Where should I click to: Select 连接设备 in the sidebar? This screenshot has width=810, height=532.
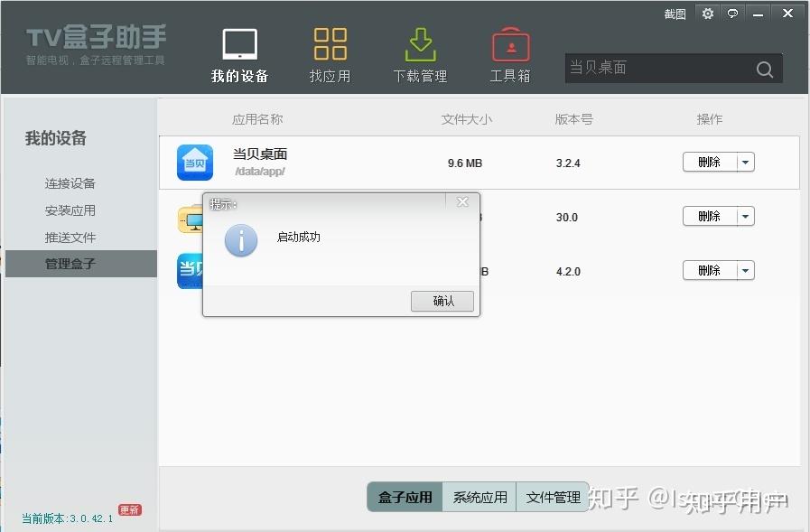[x=70, y=183]
